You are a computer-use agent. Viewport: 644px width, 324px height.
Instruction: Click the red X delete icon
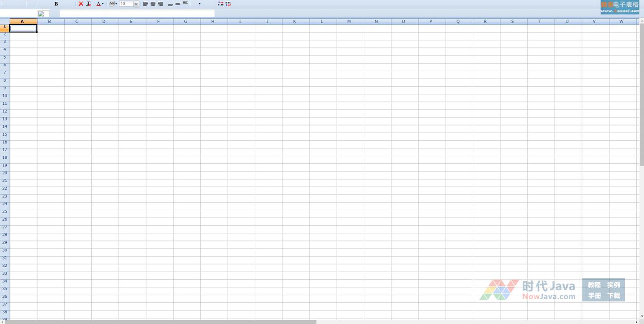[x=81, y=4]
